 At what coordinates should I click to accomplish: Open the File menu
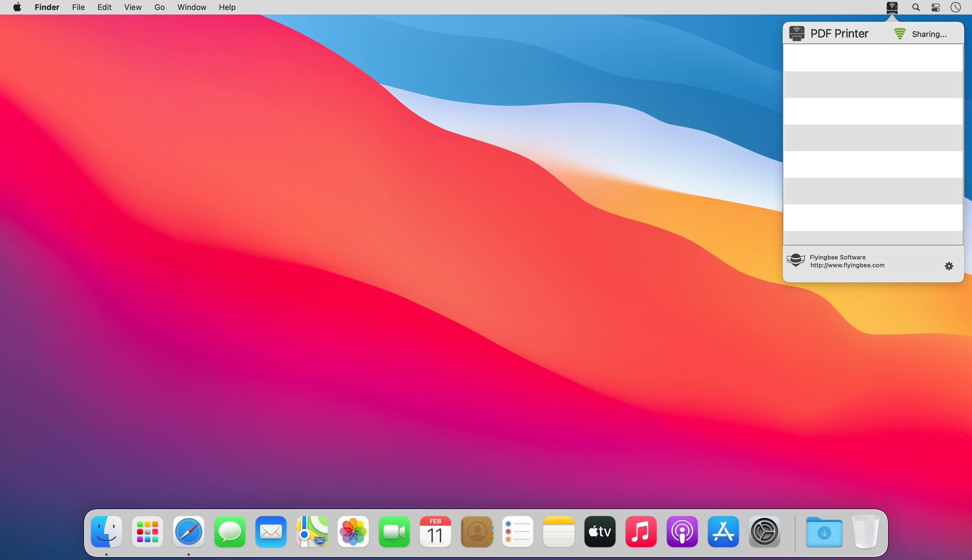(x=78, y=7)
